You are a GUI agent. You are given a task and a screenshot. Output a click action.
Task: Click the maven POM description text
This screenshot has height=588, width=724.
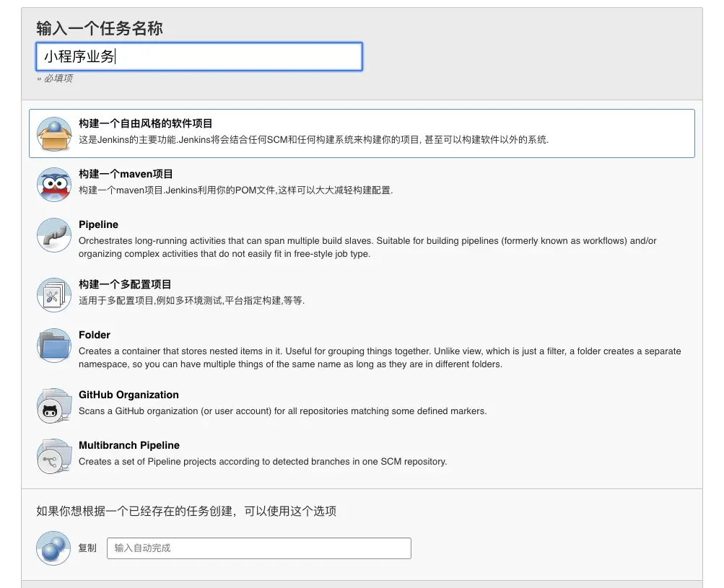235,190
